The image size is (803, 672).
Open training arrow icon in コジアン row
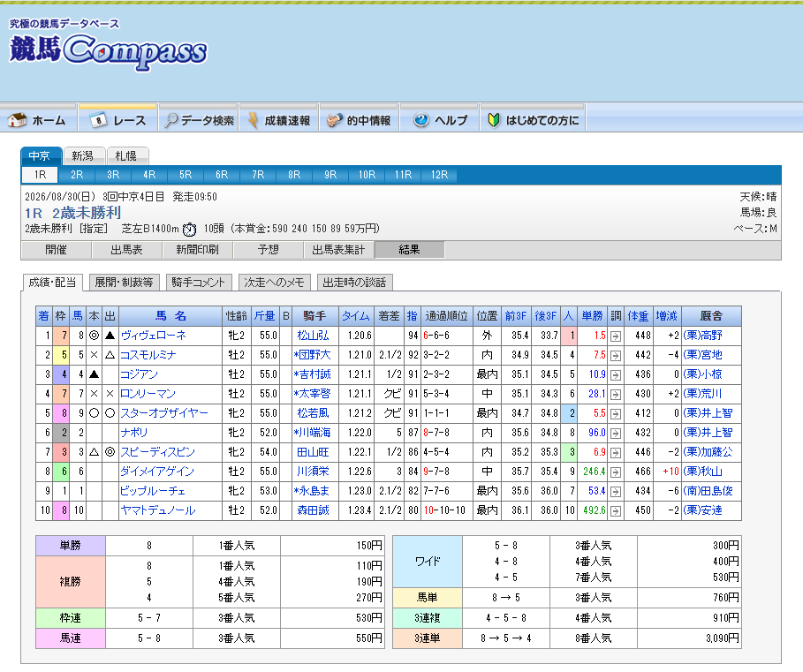pyautogui.click(x=616, y=375)
